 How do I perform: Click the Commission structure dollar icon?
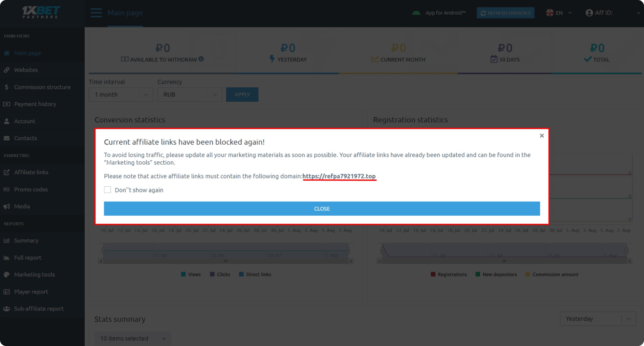[x=6, y=87]
